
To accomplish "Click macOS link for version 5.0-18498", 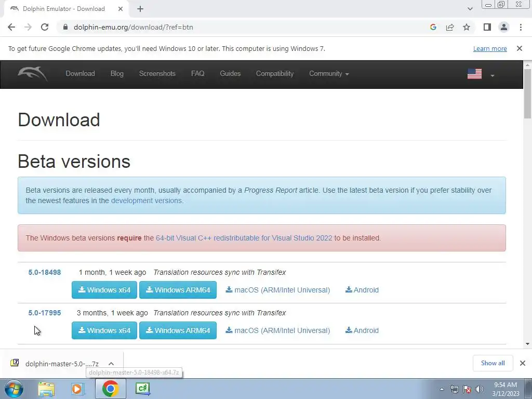I will coord(277,290).
